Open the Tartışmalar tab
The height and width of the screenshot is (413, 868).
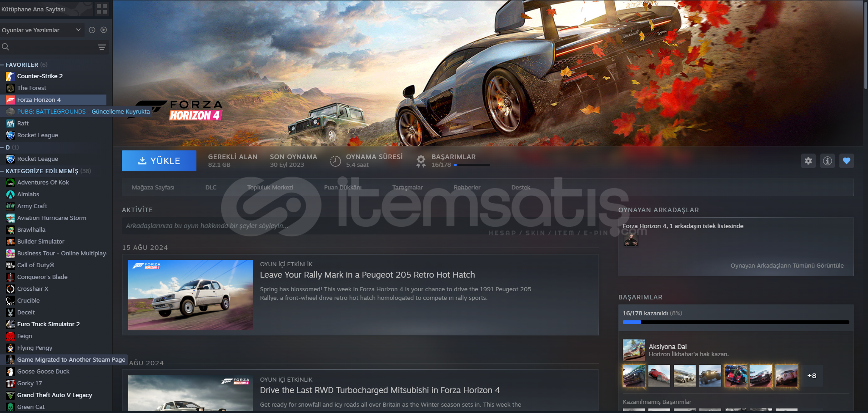pos(407,188)
